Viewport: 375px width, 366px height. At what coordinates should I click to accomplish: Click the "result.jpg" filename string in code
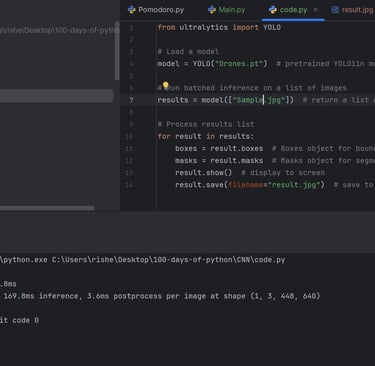(x=296, y=185)
